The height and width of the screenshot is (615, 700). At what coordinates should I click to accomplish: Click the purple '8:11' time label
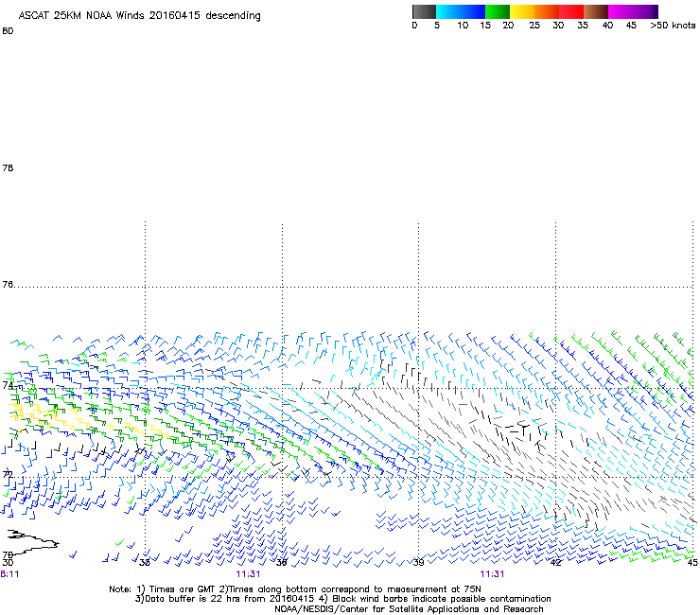(x=9, y=574)
